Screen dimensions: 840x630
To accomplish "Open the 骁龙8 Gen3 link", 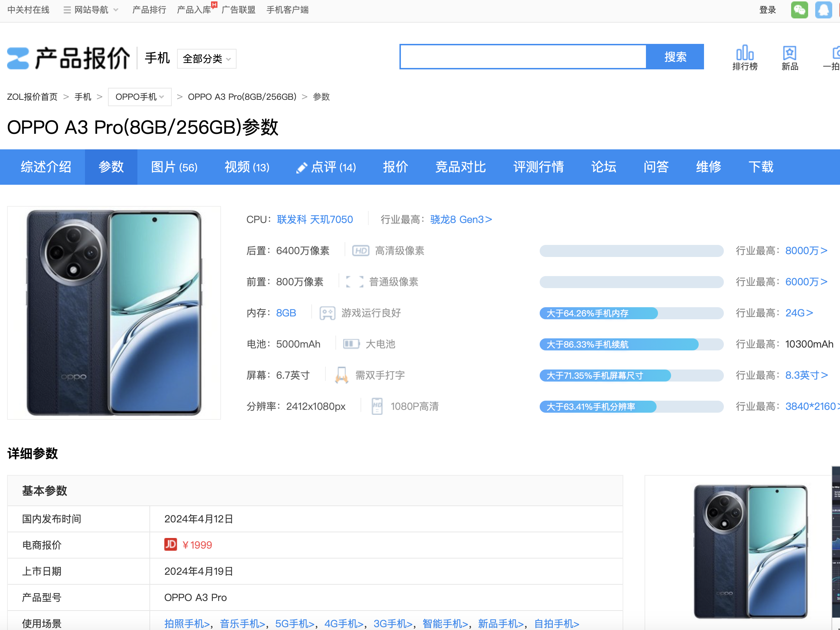I will (x=461, y=220).
